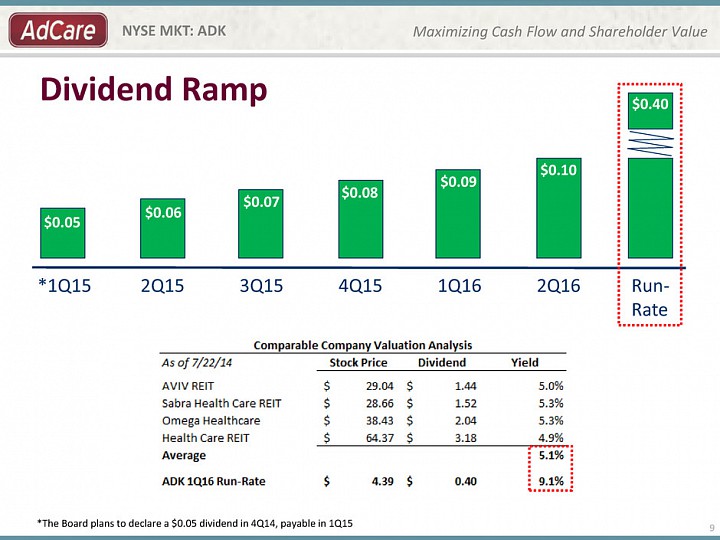Click the 5.1% average yield
Viewport: 720px width, 540px height.
pyautogui.click(x=551, y=456)
